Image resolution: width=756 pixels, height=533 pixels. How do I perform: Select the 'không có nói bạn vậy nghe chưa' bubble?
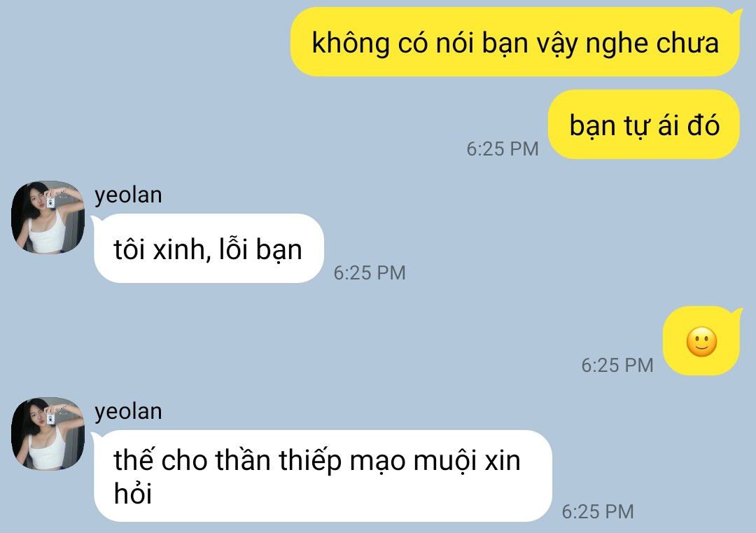click(x=515, y=42)
